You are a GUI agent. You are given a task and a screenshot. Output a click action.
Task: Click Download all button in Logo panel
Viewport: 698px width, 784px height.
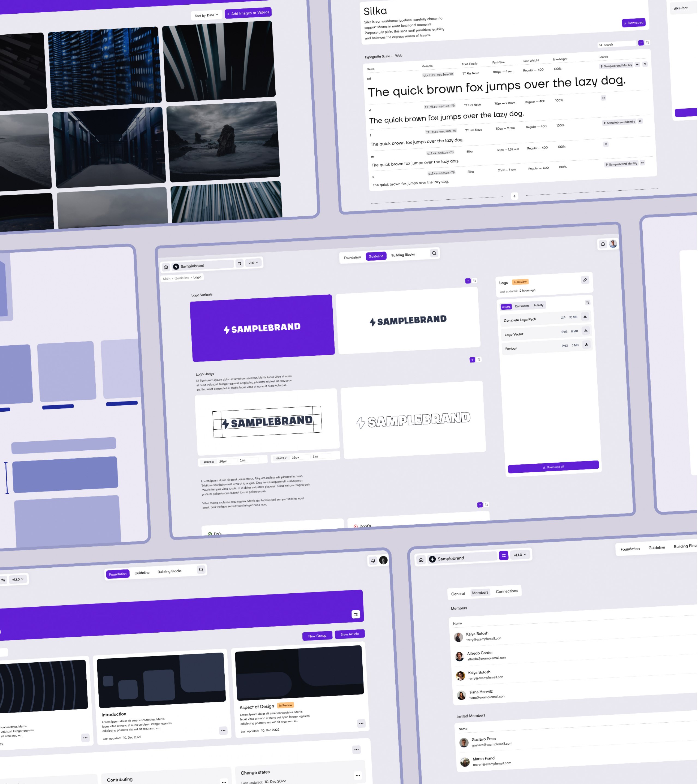(553, 467)
